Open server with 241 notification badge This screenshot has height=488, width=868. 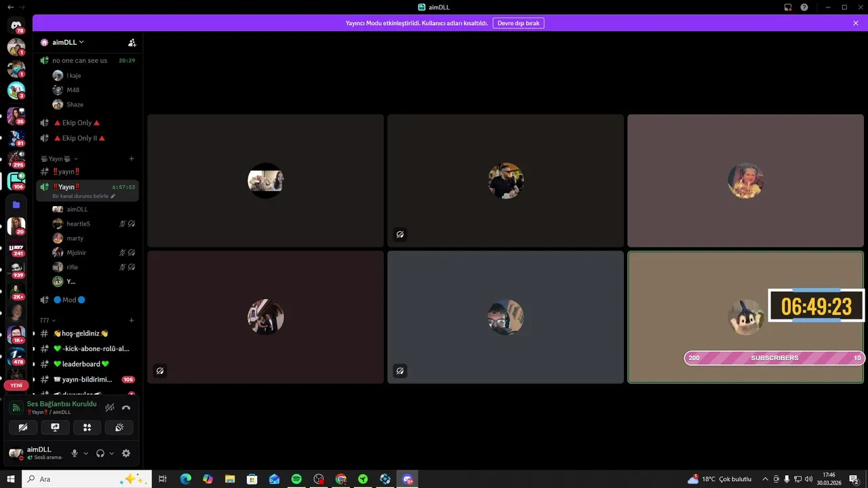click(x=16, y=248)
